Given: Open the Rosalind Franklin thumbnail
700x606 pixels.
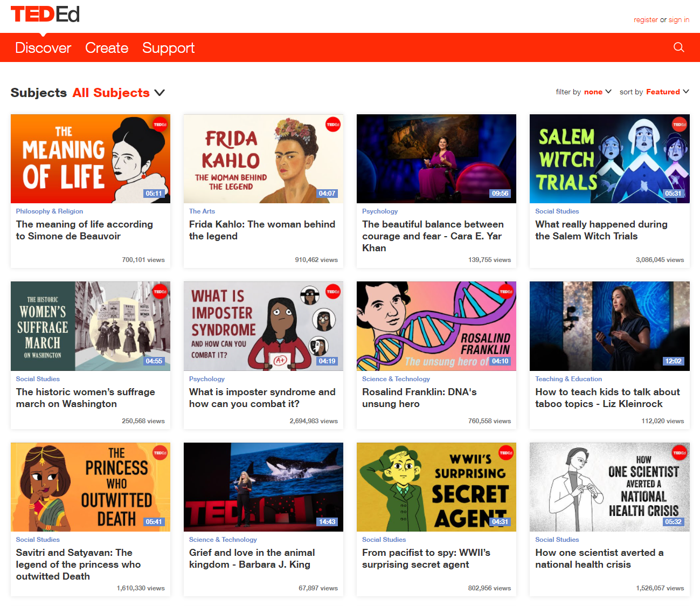Looking at the screenshot, I should 436,326.
